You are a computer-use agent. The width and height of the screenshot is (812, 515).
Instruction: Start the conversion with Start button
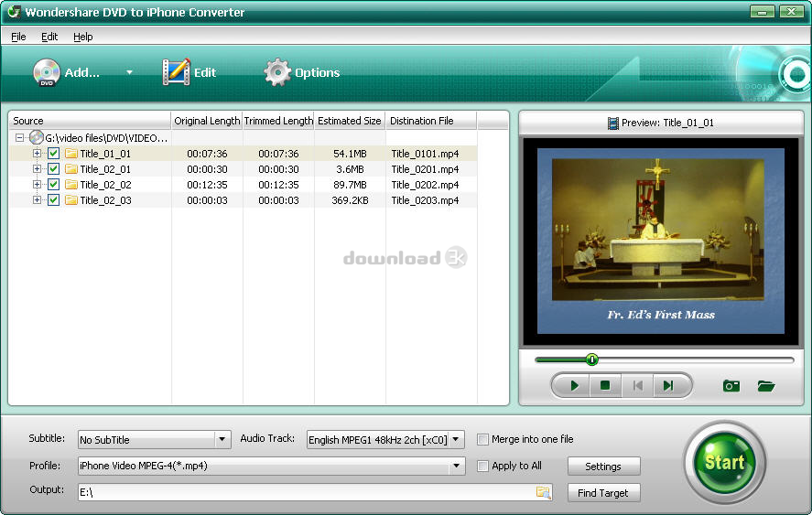click(724, 462)
